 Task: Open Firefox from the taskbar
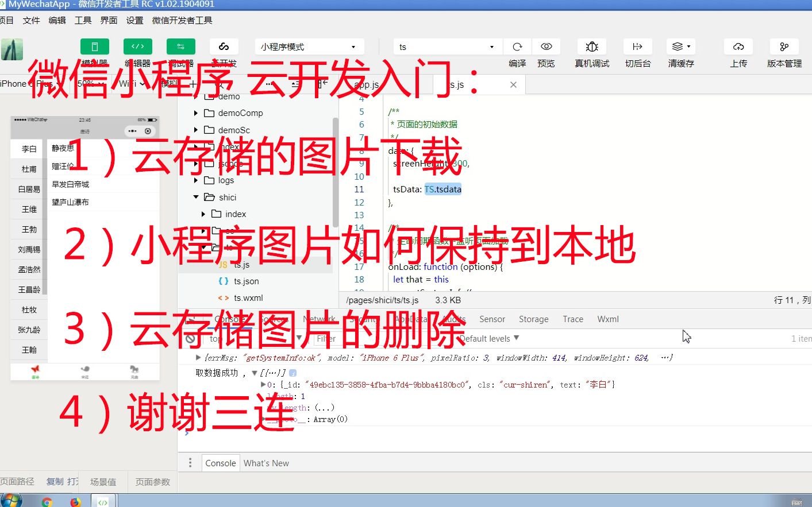click(x=75, y=502)
